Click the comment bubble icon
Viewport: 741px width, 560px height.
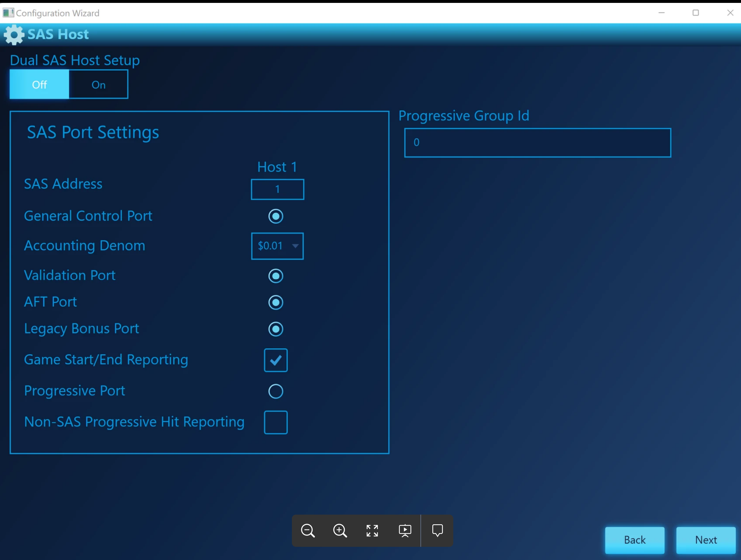(437, 530)
